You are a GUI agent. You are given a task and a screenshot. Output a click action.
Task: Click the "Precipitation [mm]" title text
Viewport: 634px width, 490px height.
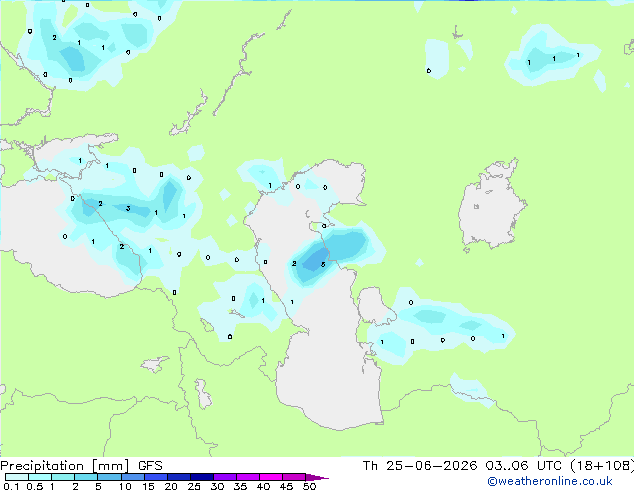[x=65, y=466]
